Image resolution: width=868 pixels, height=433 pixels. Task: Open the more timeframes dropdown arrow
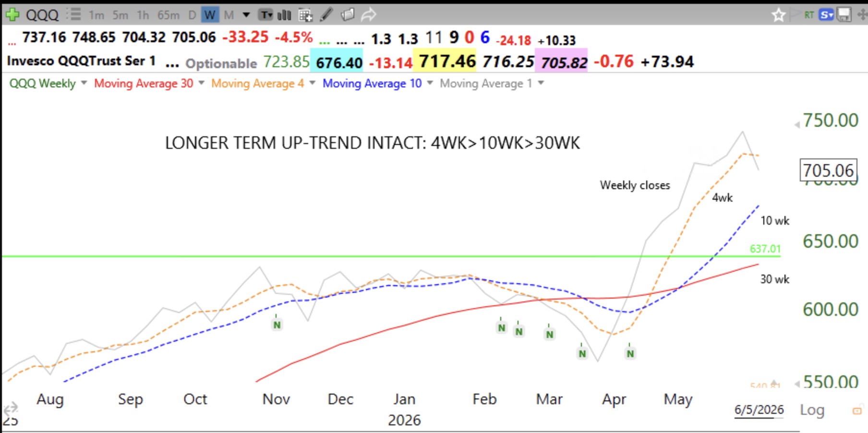(246, 15)
